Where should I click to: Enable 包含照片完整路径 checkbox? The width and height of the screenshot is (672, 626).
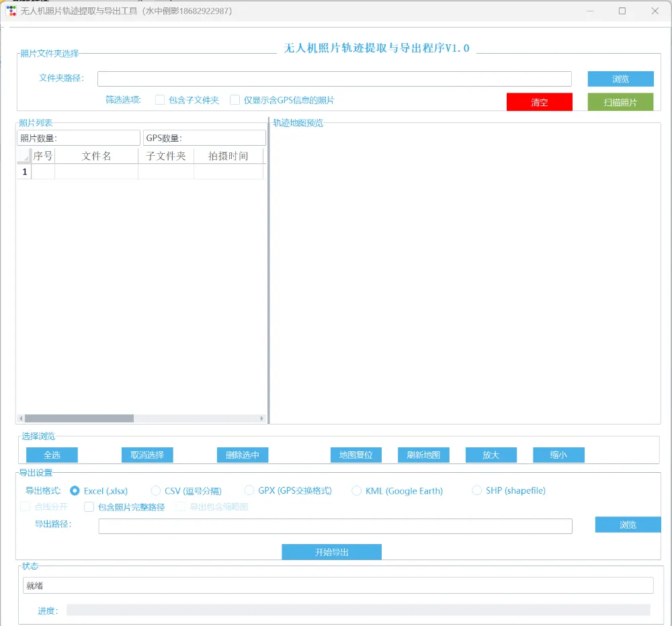point(89,507)
